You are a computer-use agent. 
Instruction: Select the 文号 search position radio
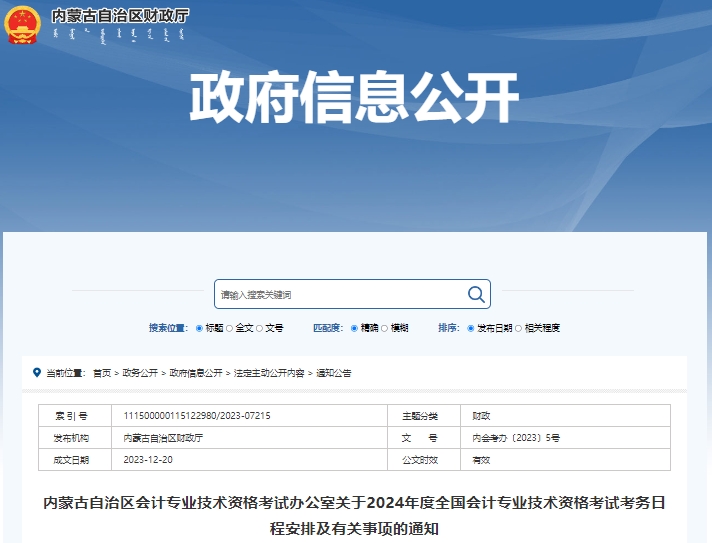pos(260,328)
